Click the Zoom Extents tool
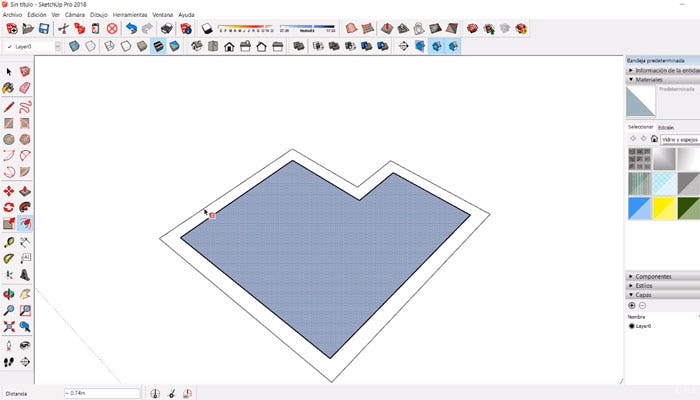Viewport: 700px width, 400px height. tap(9, 326)
